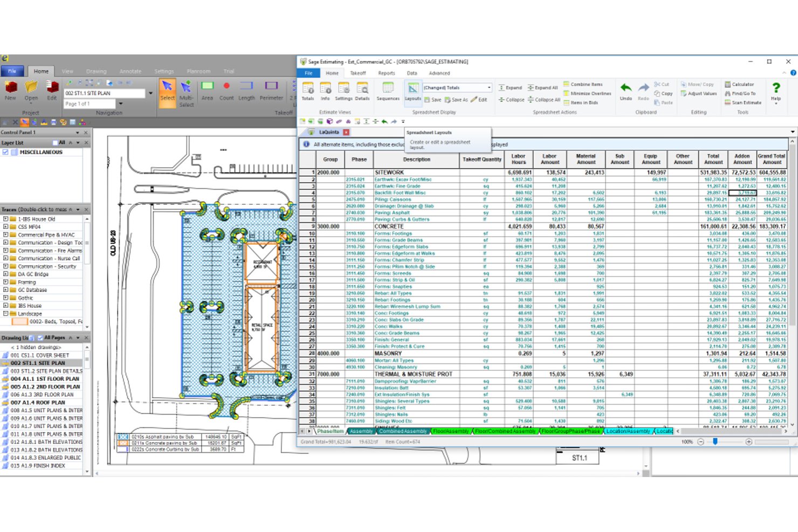The image size is (798, 532).
Task: Toggle the MISCELLANEOUS layer checkbox
Action: coord(5,153)
